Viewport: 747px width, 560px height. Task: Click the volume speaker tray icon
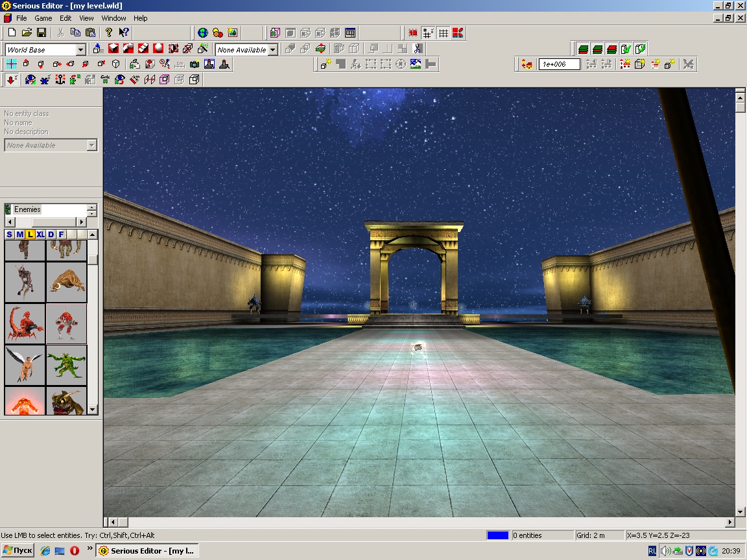click(665, 550)
